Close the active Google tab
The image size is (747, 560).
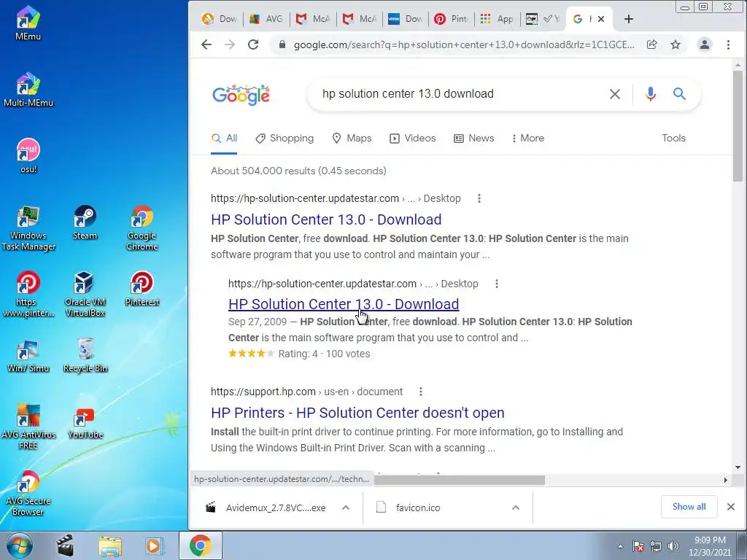[601, 19]
